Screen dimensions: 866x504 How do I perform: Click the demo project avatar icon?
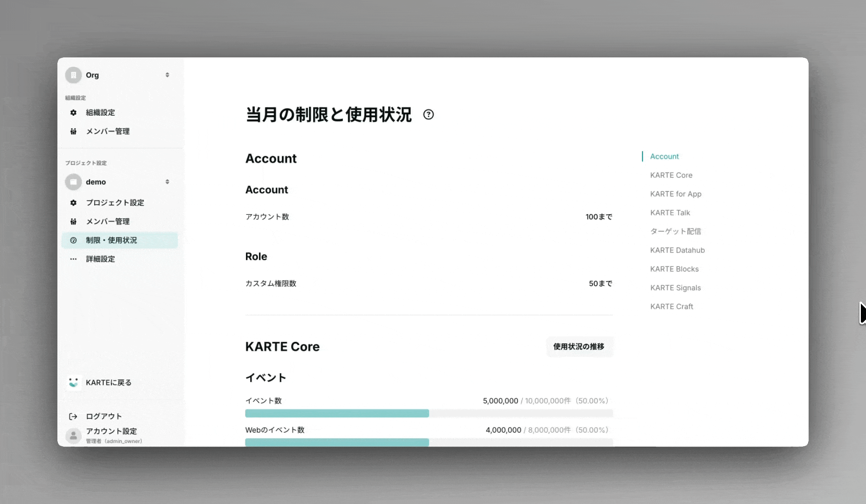[x=73, y=182]
